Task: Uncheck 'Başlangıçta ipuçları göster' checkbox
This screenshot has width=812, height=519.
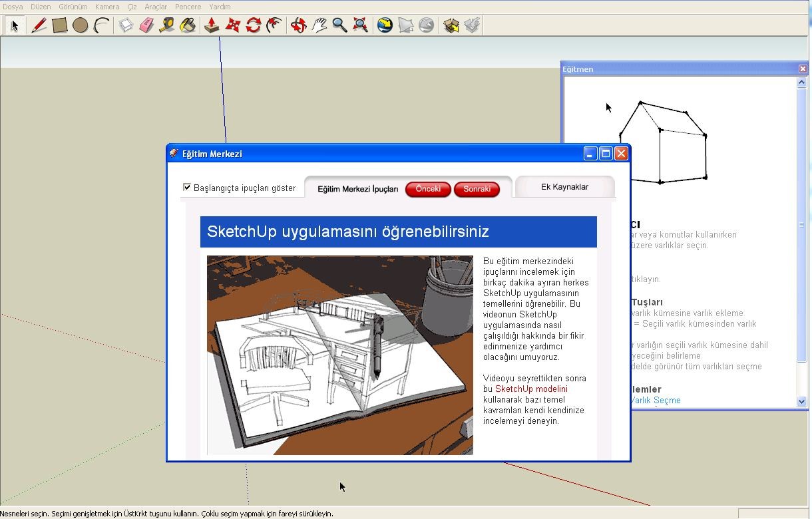Action: (x=187, y=188)
